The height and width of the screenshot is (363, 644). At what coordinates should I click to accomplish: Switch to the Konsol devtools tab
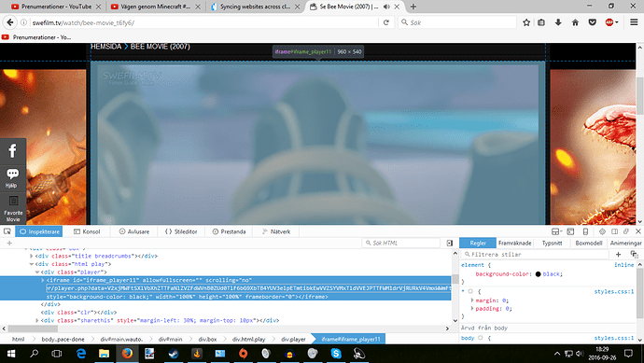[87, 231]
